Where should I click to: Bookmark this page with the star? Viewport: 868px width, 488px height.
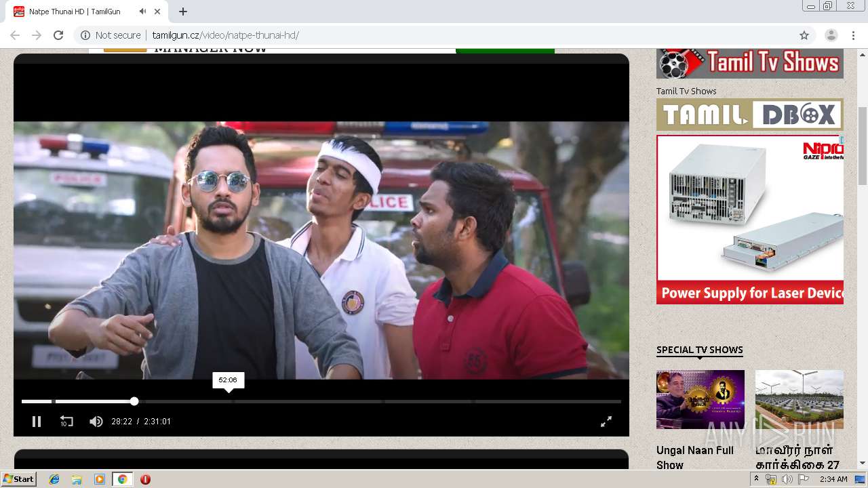pyautogui.click(x=804, y=35)
